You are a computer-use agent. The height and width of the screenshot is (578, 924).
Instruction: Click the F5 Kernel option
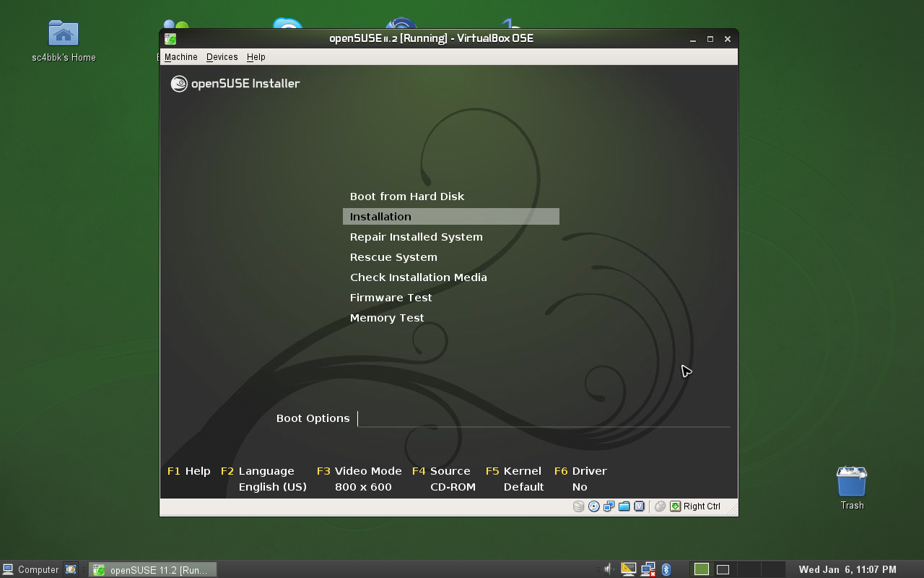tap(513, 471)
